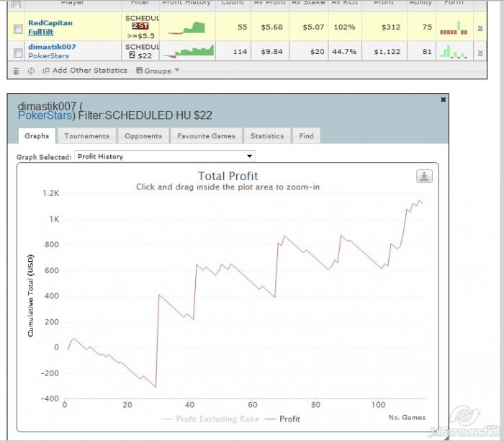504x441 pixels.
Task: Toggle the select-all checkbox in table header
Action: click(16, 4)
